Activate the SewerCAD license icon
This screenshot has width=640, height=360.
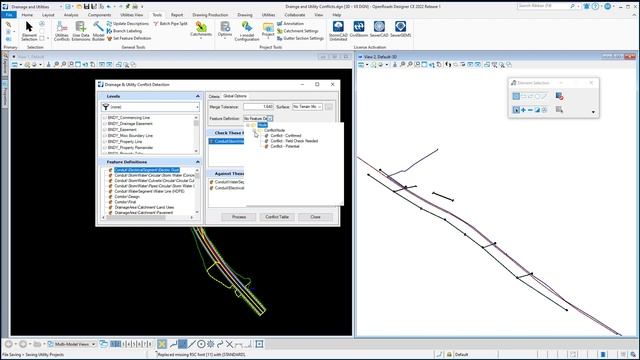(x=379, y=29)
